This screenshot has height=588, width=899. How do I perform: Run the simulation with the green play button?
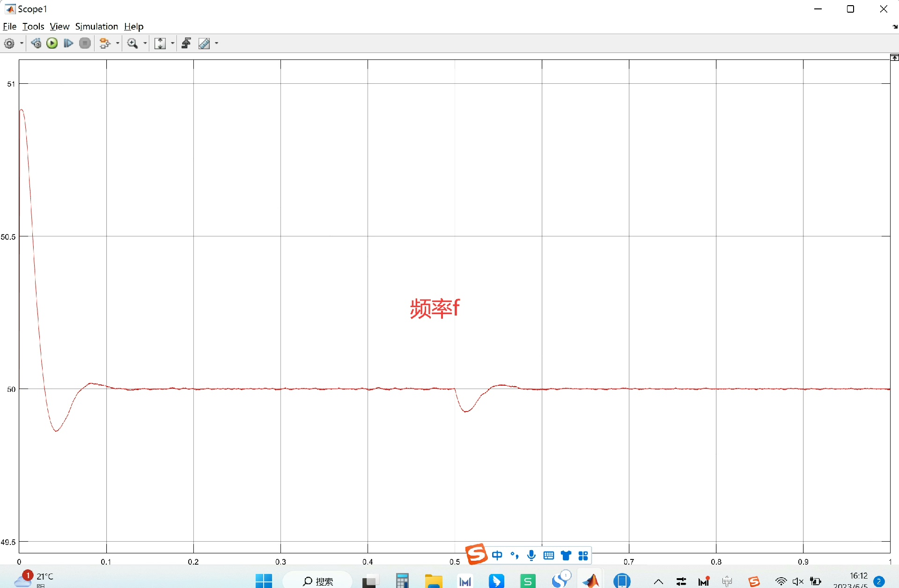coord(52,44)
